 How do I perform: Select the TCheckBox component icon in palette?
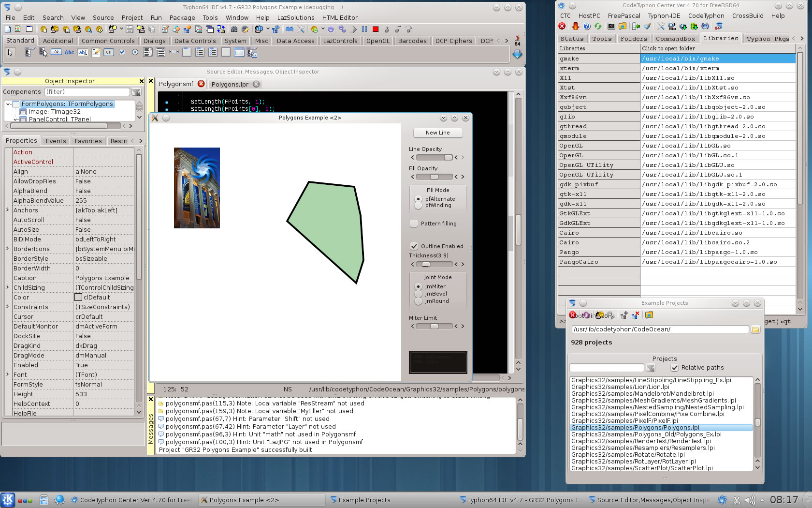coord(122,52)
